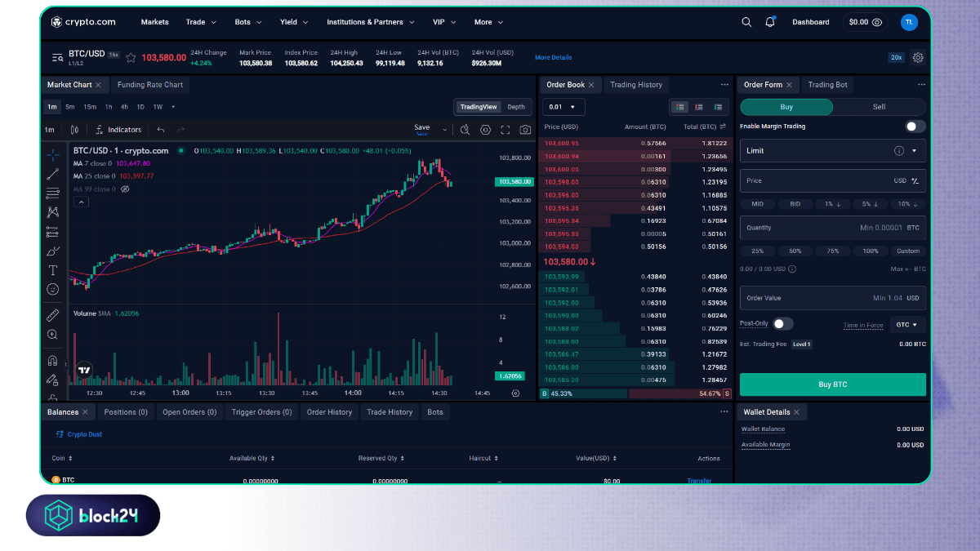The width and height of the screenshot is (980, 551).
Task: Switch to Trading Bot tab
Action: [x=828, y=85]
